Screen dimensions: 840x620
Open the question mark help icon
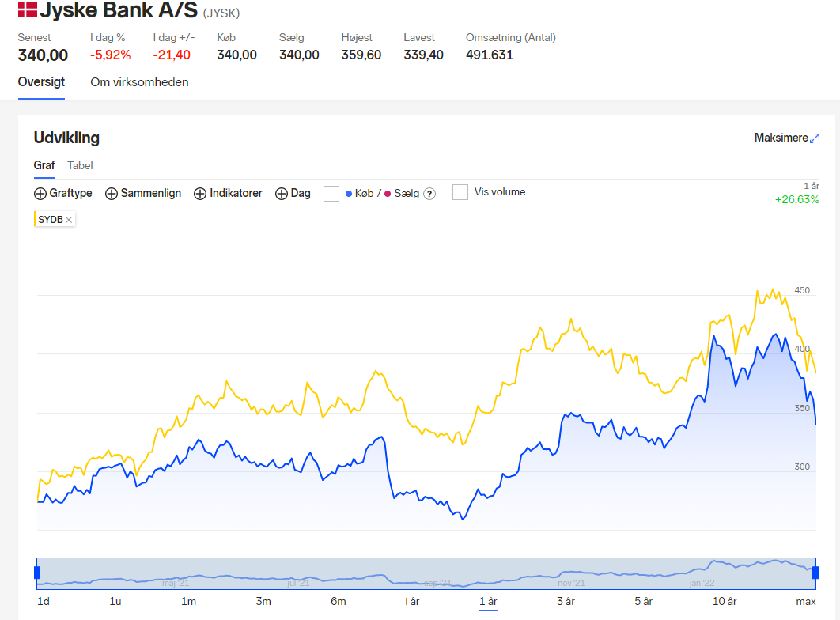429,194
